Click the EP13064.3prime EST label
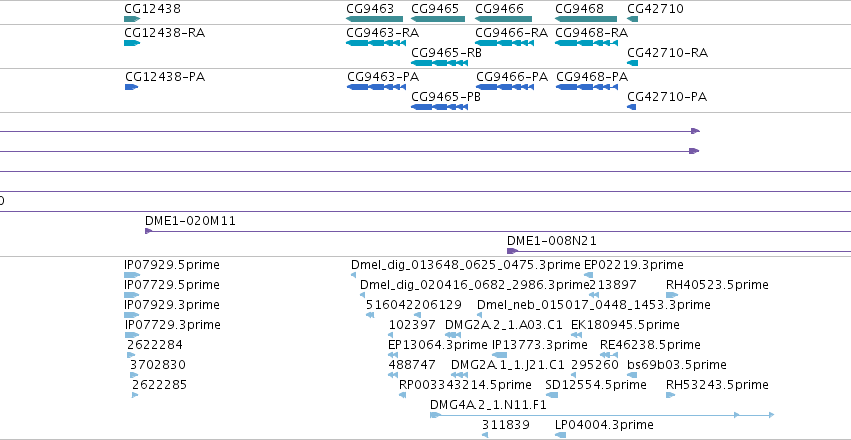 tap(438, 345)
